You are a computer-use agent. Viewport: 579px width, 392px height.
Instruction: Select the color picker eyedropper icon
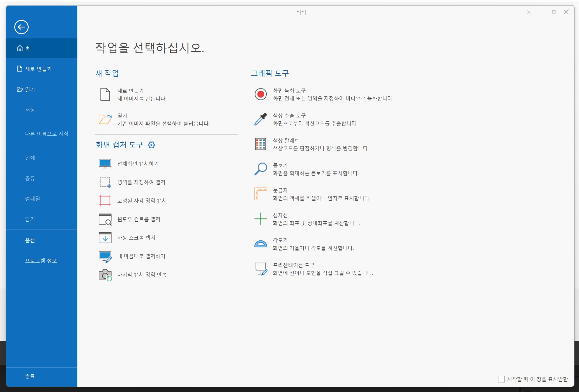pyautogui.click(x=260, y=119)
